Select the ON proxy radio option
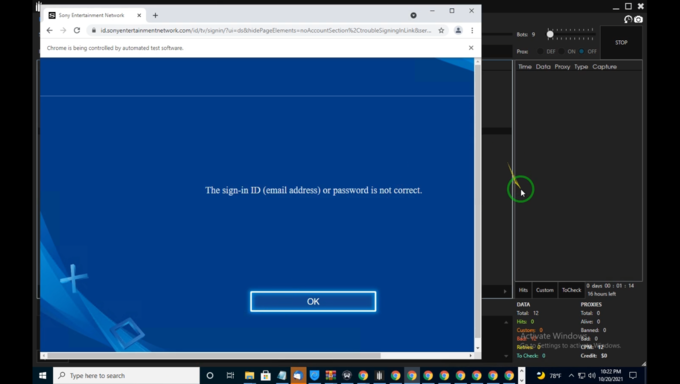Image resolution: width=680 pixels, height=384 pixels. click(562, 52)
